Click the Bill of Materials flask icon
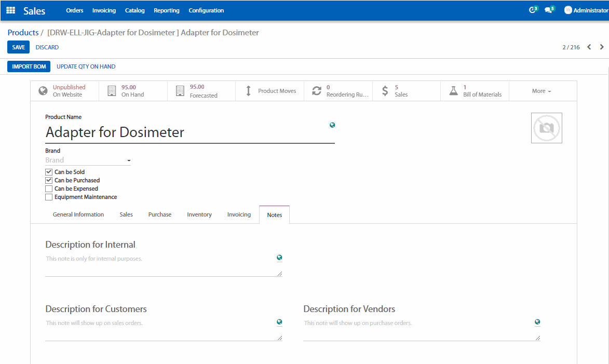Viewport: 609px width, 364px height. tap(453, 91)
